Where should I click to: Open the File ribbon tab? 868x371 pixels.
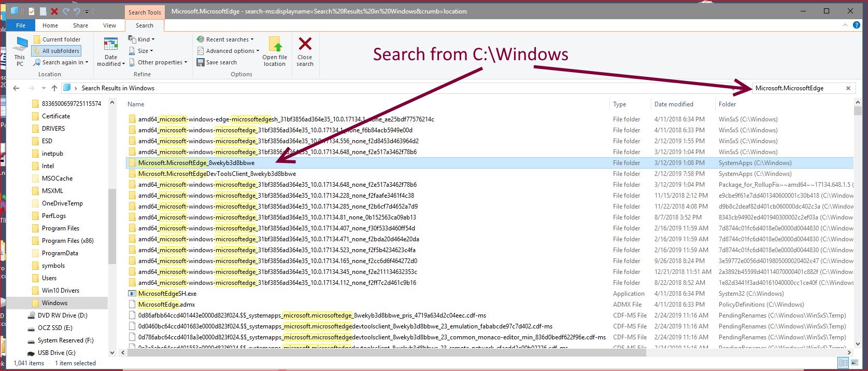pyautogui.click(x=21, y=25)
